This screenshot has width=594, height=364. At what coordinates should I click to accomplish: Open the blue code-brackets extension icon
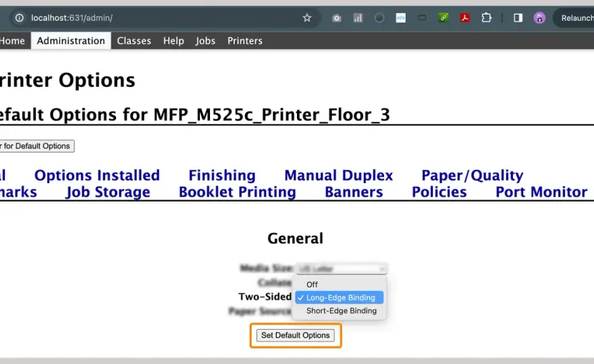[400, 18]
